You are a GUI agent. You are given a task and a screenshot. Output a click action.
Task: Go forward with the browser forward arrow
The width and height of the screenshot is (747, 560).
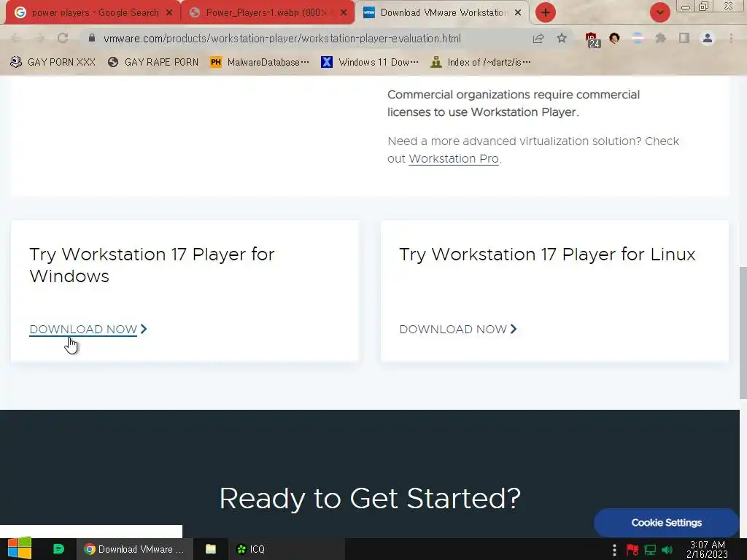coord(39,39)
